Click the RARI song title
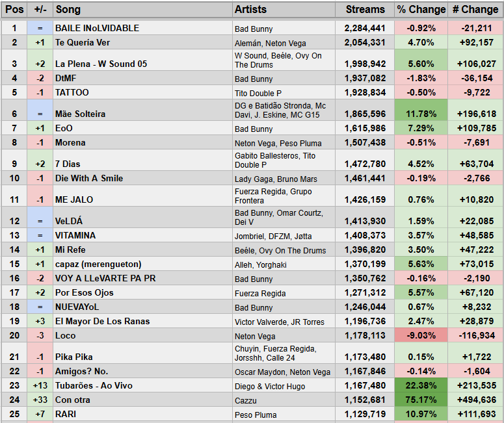 pos(66,414)
